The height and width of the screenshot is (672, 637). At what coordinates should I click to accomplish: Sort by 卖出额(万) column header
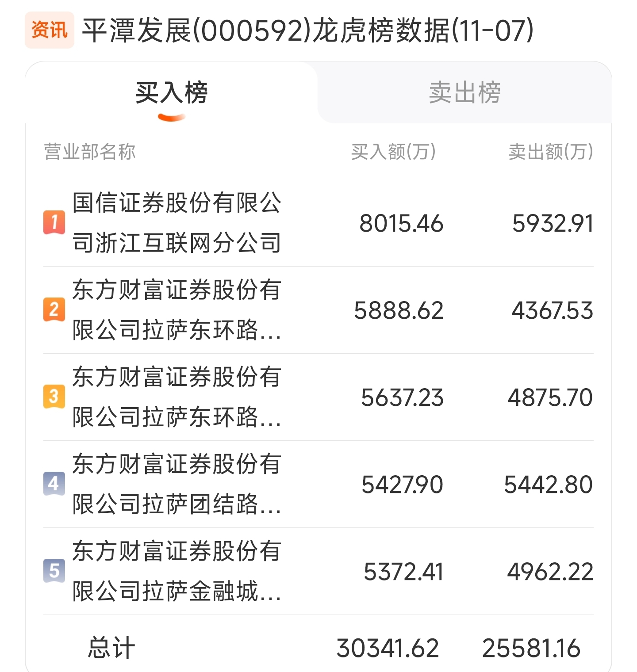click(551, 152)
